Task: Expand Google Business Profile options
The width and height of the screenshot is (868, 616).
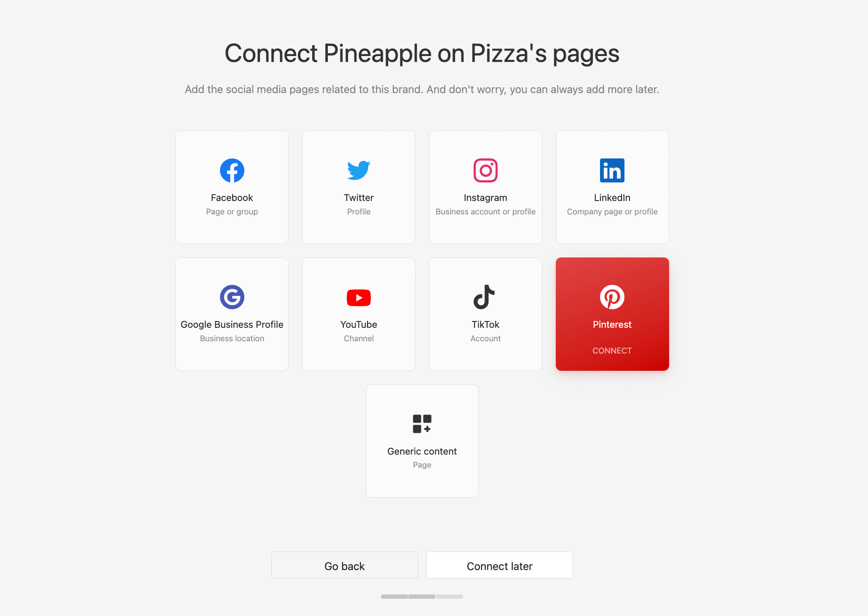Action: (232, 314)
